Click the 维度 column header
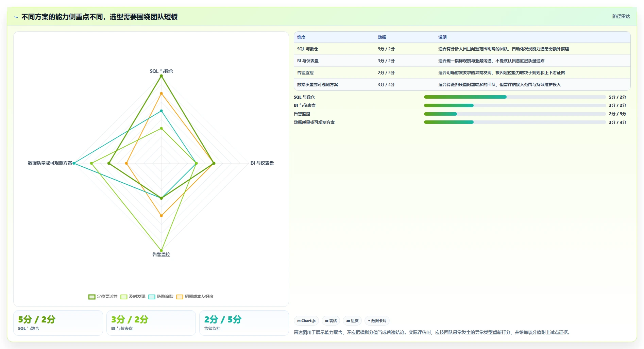Image resolution: width=644 pixels, height=349 pixels. tap(301, 37)
